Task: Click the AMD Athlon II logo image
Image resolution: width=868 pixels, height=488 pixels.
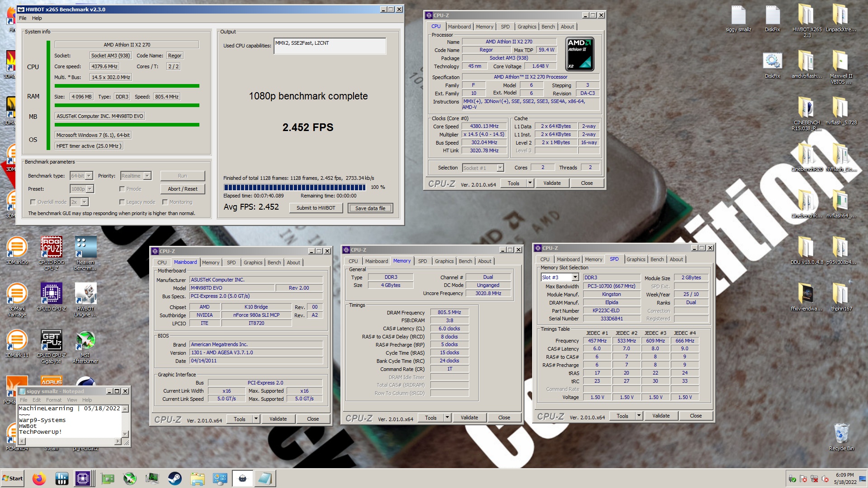Action: point(580,54)
